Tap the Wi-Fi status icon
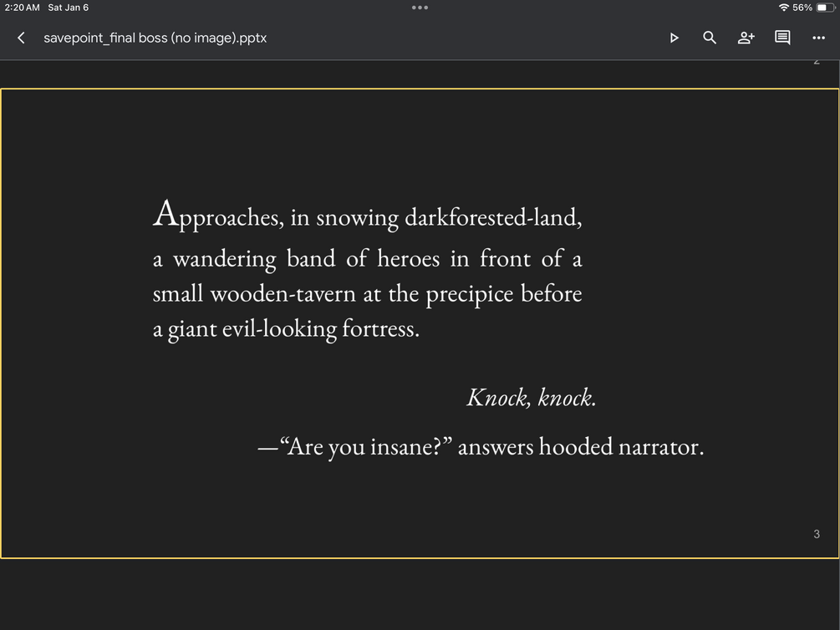840x630 pixels. [x=784, y=8]
